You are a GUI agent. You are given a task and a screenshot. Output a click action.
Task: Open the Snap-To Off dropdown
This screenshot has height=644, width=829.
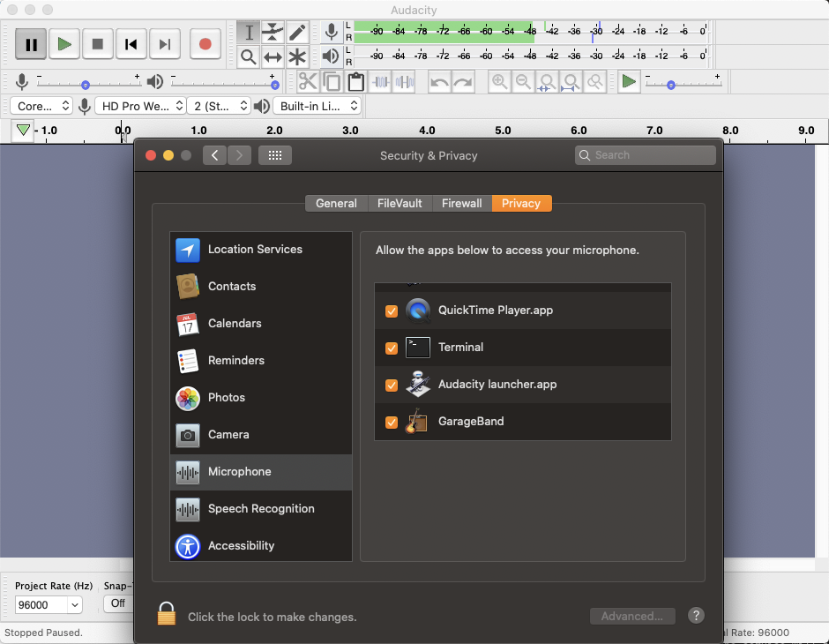[x=118, y=603]
